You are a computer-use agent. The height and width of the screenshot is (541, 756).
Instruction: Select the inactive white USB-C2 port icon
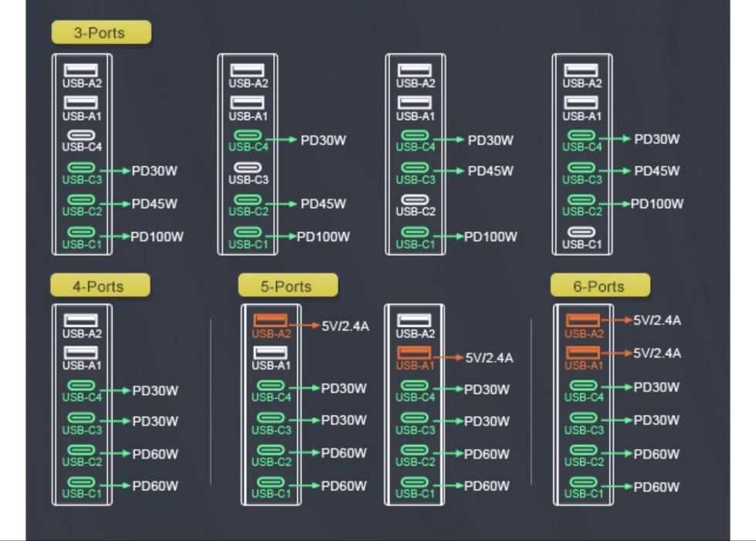click(x=415, y=199)
